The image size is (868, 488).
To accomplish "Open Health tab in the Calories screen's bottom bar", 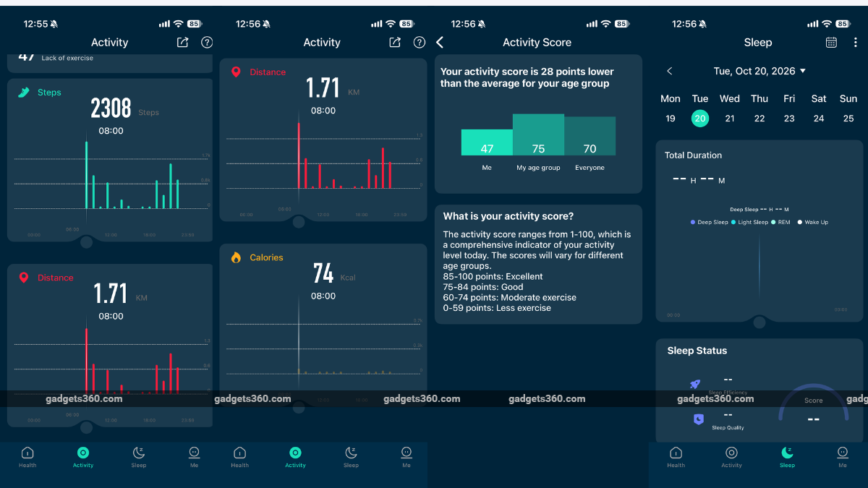I will pyautogui.click(x=239, y=457).
